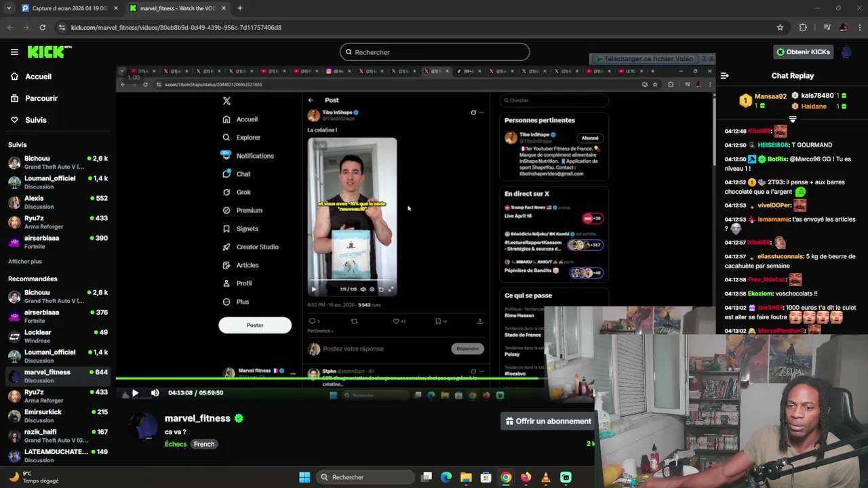The height and width of the screenshot is (488, 868).
Task: Open Haidane leaderboard entry
Action: pos(819,106)
